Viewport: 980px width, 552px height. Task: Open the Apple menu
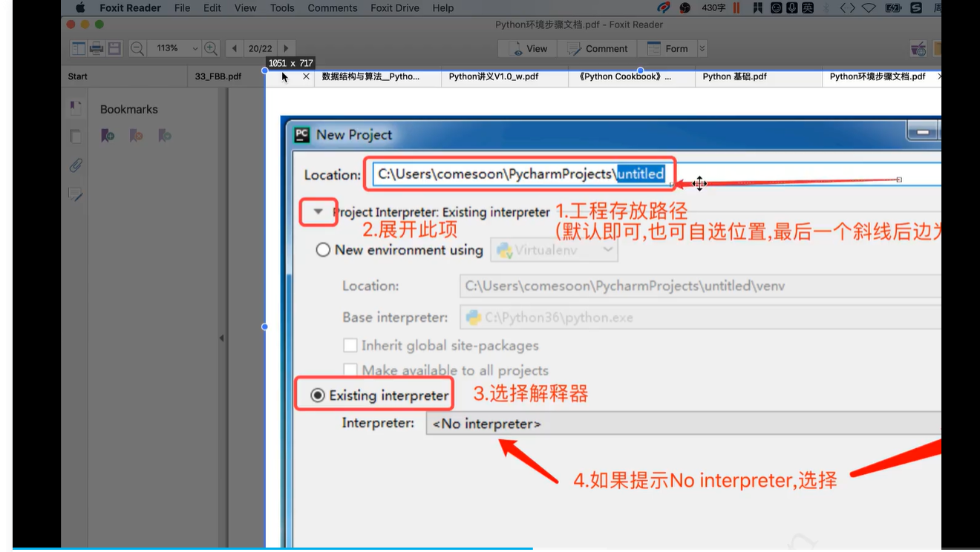click(80, 8)
